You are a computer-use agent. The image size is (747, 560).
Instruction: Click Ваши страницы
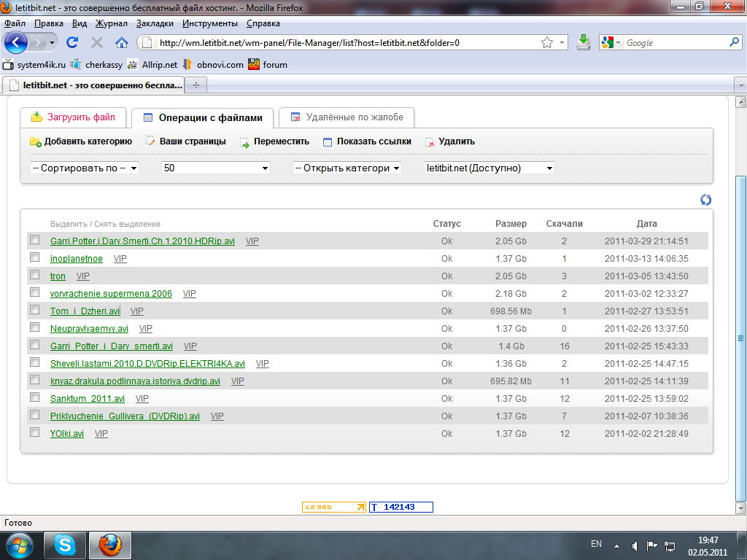(186, 141)
